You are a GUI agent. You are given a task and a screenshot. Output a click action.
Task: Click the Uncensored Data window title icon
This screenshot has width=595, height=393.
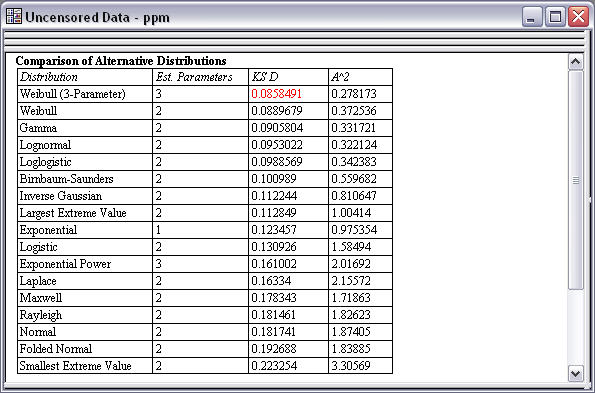pyautogui.click(x=14, y=16)
